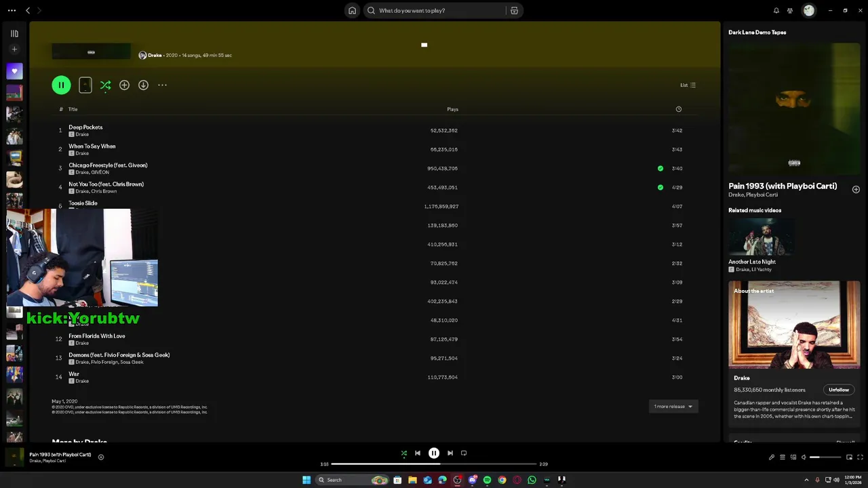Open the Dark Lane Demo Tapes title in the right panel
The image size is (868, 488).
pos(757,32)
